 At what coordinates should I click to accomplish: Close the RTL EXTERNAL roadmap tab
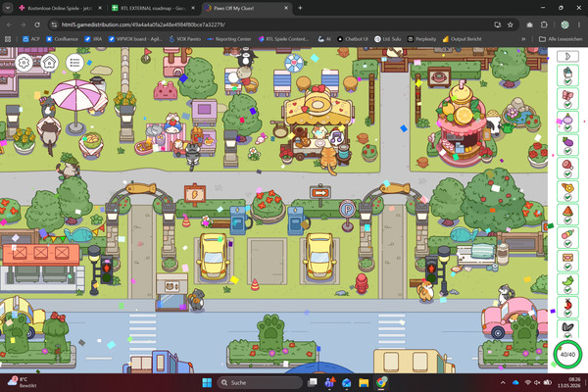click(x=193, y=8)
